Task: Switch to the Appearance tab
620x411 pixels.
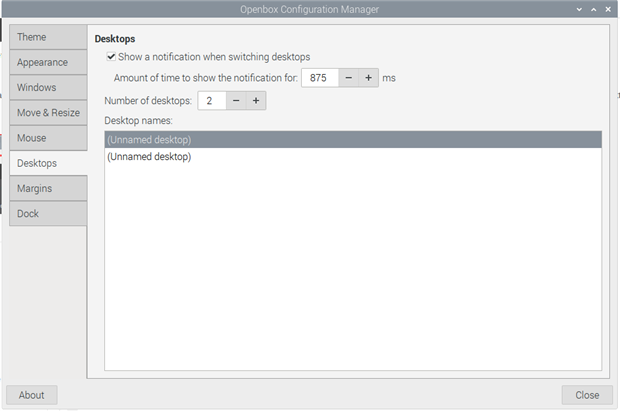Action: click(x=48, y=63)
